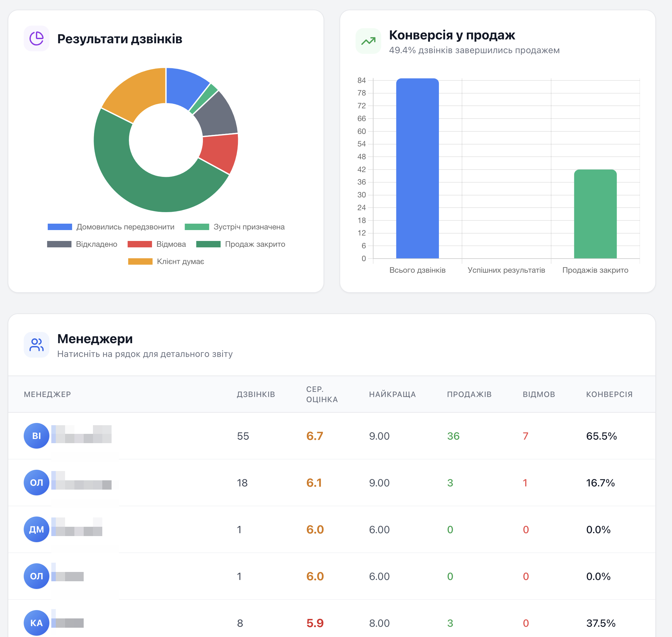Click the pie chart icon beside Результати дзвінків

coord(36,38)
